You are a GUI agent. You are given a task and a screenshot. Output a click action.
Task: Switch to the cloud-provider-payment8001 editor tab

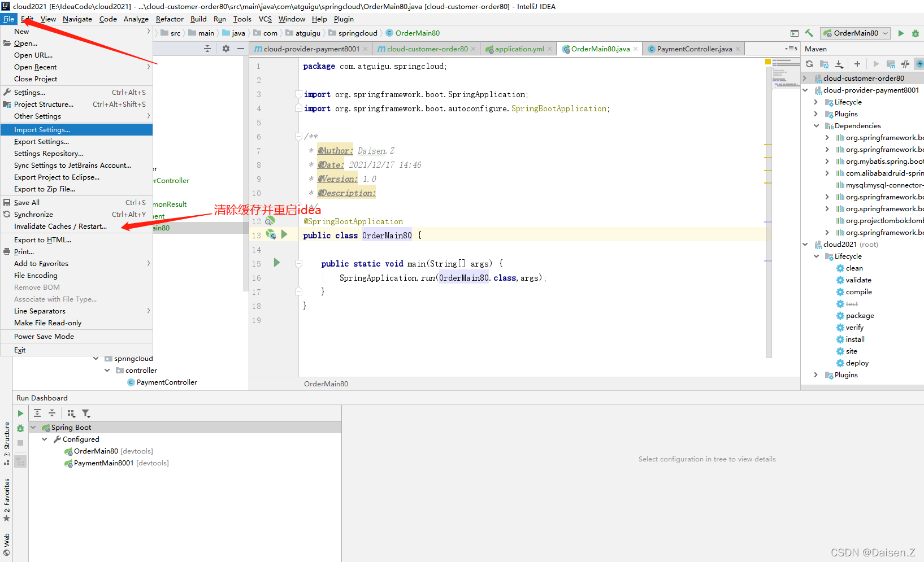click(311, 49)
